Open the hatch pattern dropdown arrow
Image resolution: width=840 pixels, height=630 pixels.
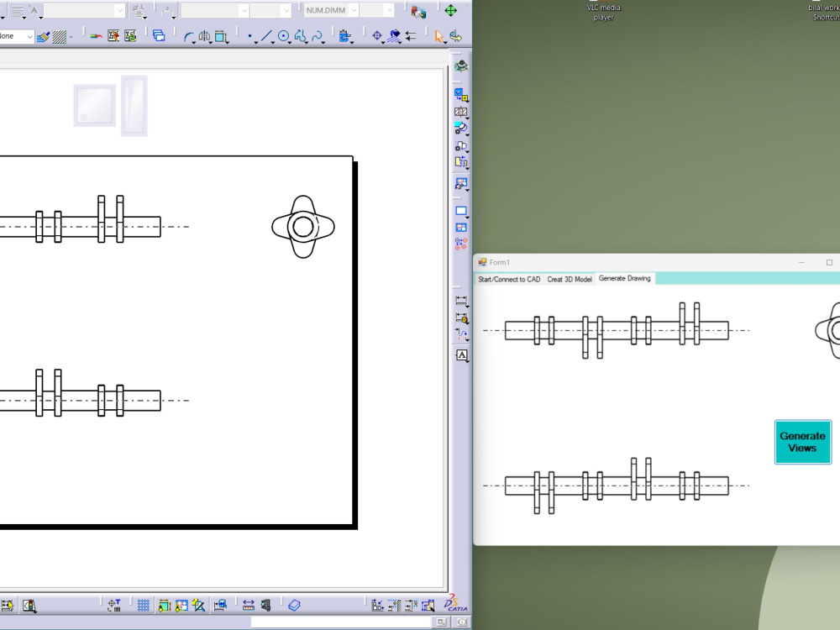(71, 37)
